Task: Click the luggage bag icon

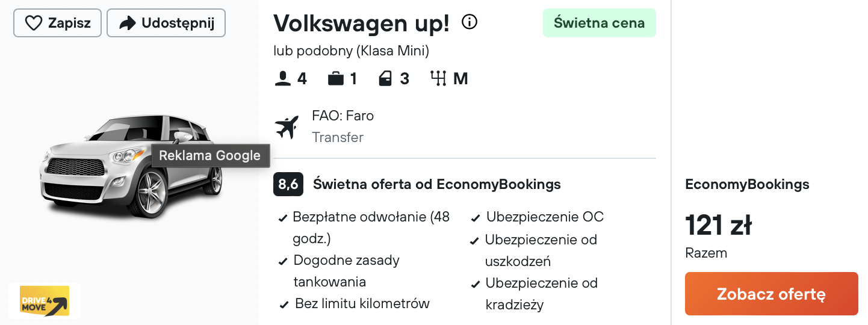Action: (336, 79)
